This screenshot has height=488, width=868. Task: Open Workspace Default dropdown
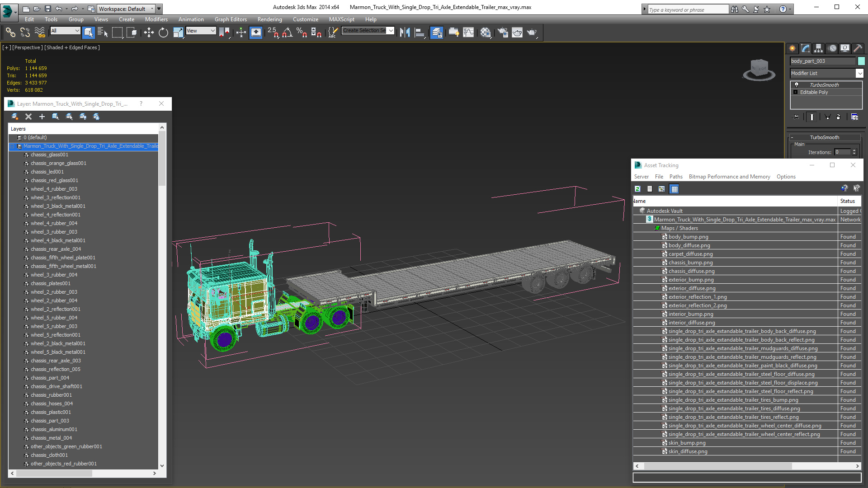click(126, 9)
